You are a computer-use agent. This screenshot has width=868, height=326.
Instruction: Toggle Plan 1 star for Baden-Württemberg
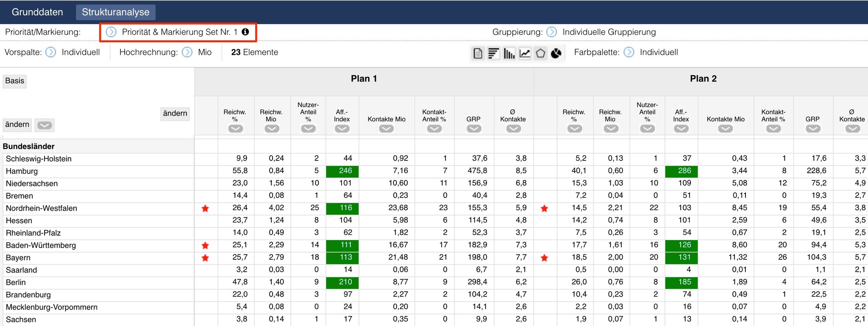(206, 245)
